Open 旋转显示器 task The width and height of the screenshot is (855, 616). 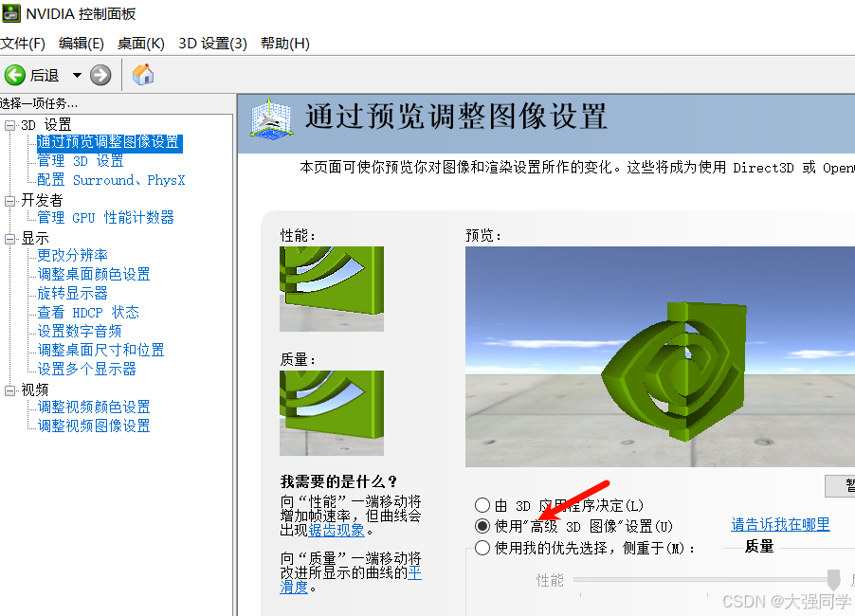coord(73,293)
